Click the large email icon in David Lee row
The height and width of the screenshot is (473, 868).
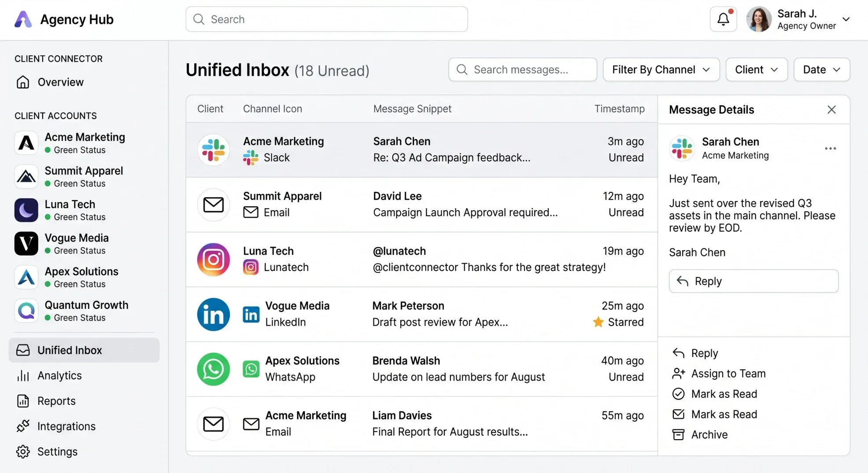(x=214, y=205)
